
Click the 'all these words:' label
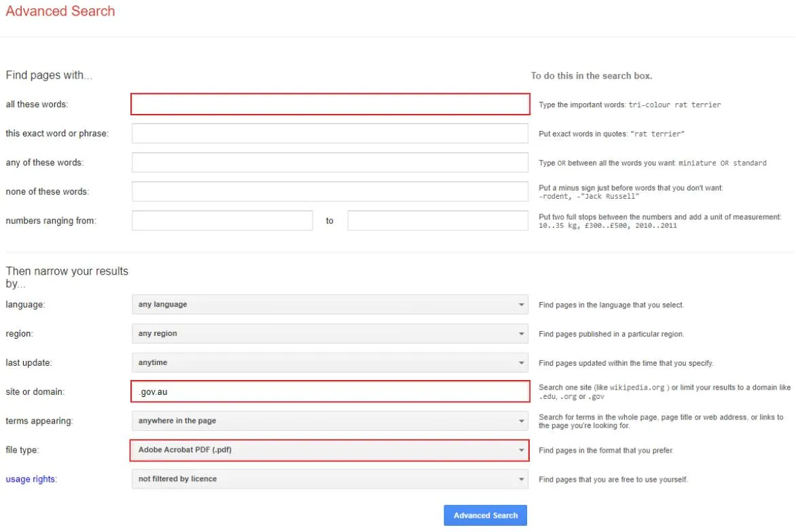pyautogui.click(x=37, y=104)
